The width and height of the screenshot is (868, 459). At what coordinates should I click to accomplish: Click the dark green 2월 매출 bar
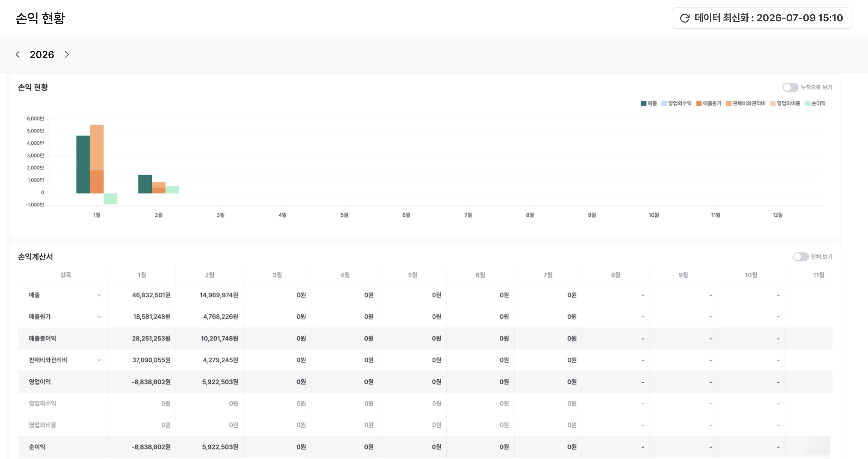click(x=145, y=184)
